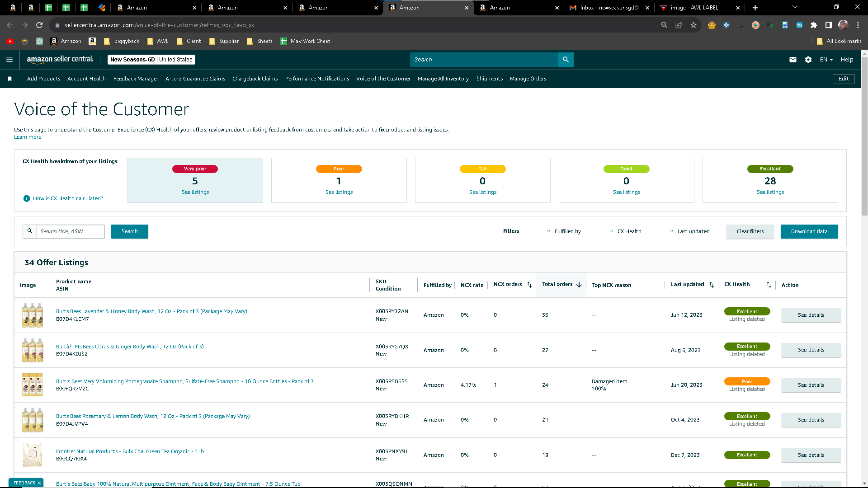Image resolution: width=868 pixels, height=488 pixels.
Task: Click the Search title, ASIN input field
Action: (x=71, y=231)
